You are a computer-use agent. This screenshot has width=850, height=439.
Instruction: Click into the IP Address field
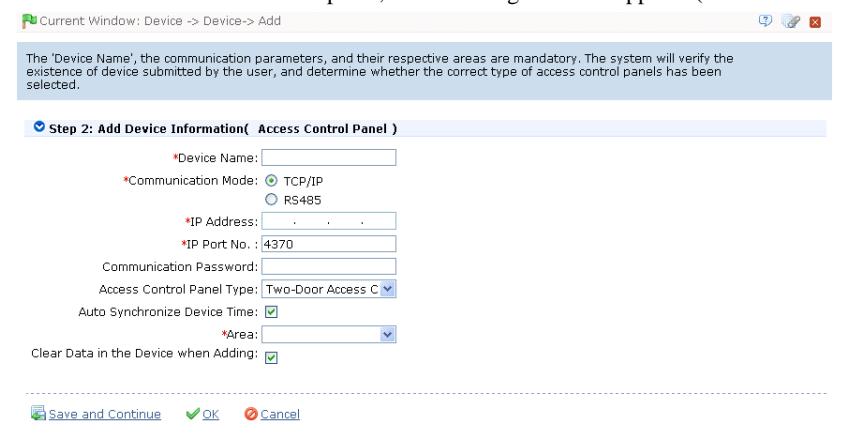pos(329,221)
